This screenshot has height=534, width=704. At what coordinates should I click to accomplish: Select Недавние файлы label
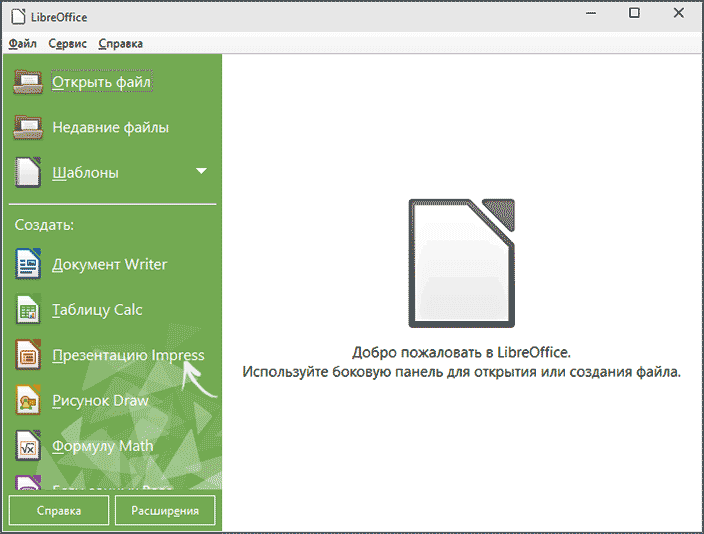(110, 128)
